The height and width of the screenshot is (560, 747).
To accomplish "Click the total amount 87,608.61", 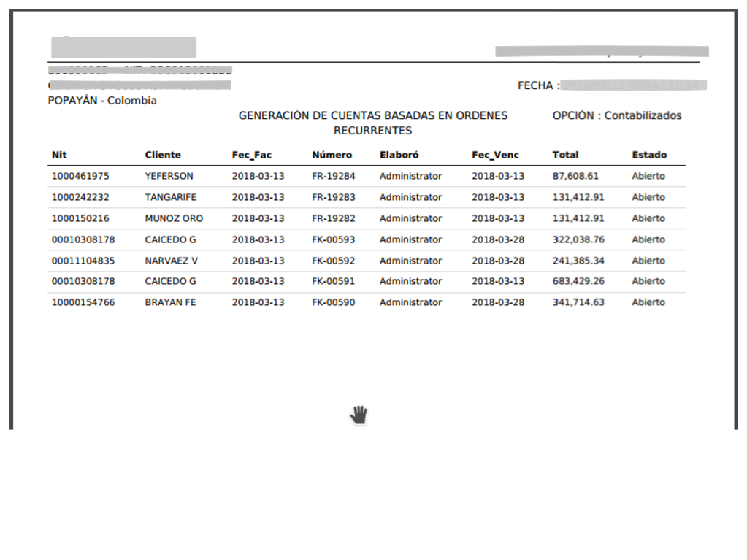I will (575, 176).
